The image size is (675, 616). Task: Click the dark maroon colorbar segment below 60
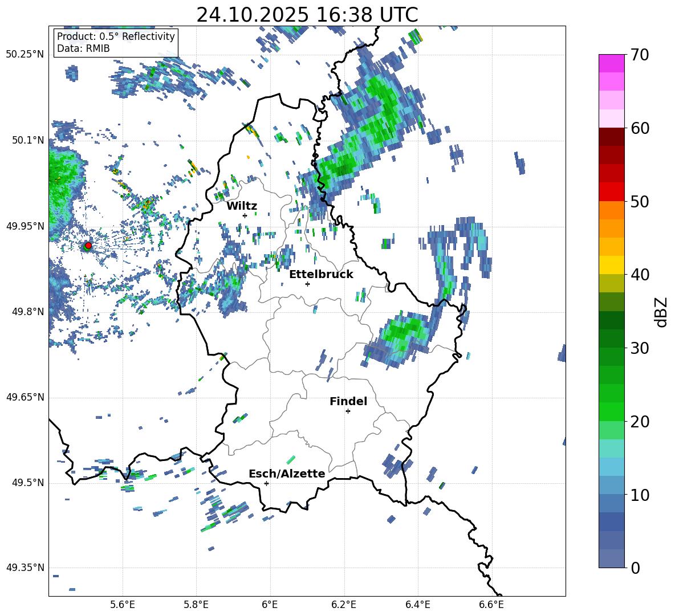612,137
